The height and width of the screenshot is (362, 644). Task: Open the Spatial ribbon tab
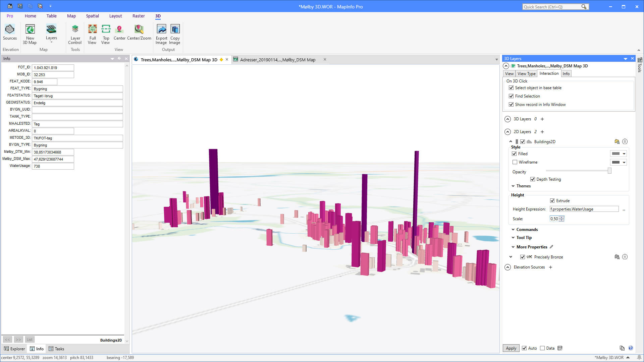tap(92, 16)
